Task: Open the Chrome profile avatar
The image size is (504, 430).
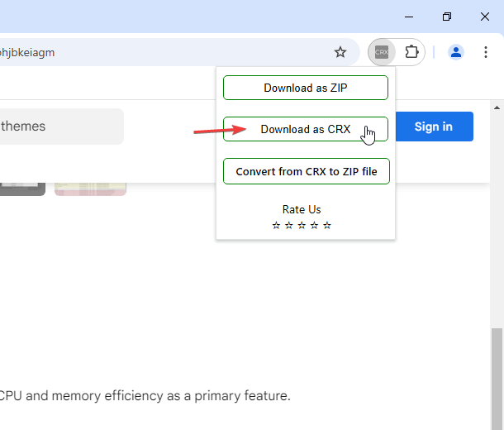Action: point(455,52)
